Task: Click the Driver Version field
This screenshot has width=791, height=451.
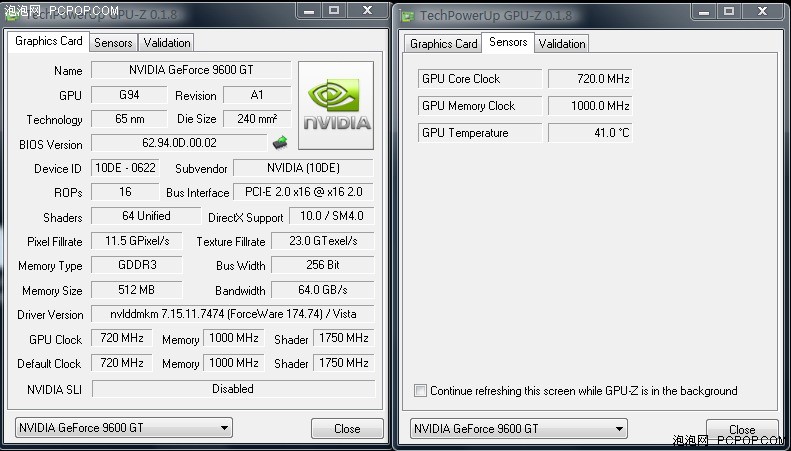Action: pos(233,314)
